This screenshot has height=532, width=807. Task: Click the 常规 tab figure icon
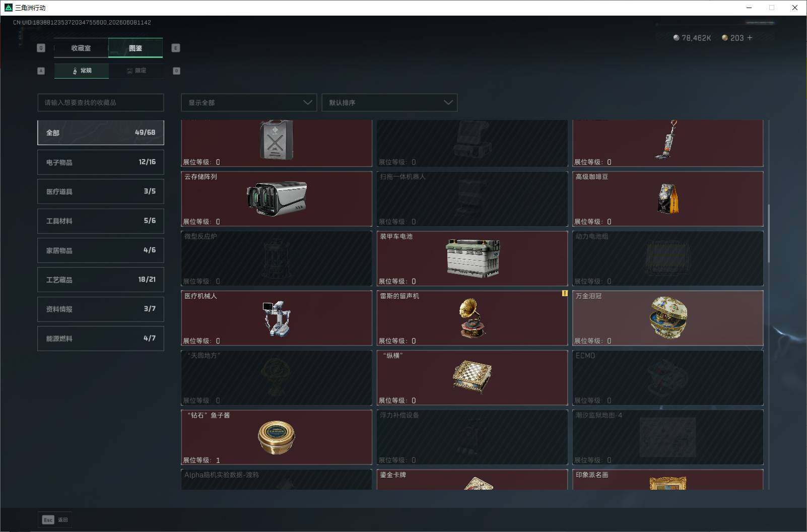75,71
